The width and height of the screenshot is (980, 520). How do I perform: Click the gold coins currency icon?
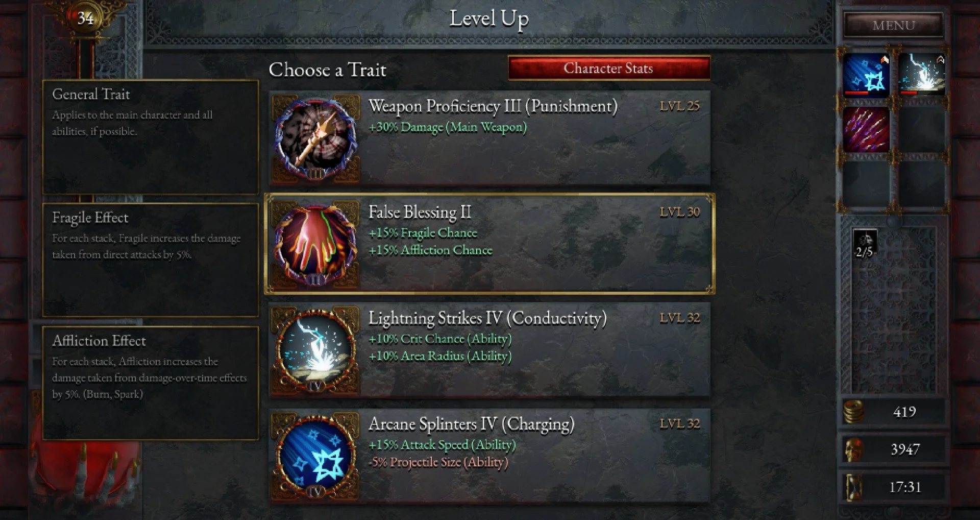click(x=853, y=412)
